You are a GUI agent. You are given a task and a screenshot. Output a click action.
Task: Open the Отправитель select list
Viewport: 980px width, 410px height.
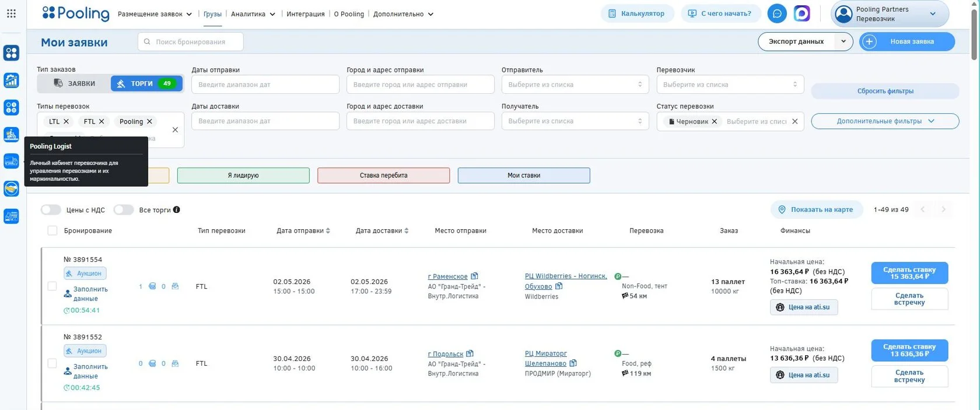575,85
